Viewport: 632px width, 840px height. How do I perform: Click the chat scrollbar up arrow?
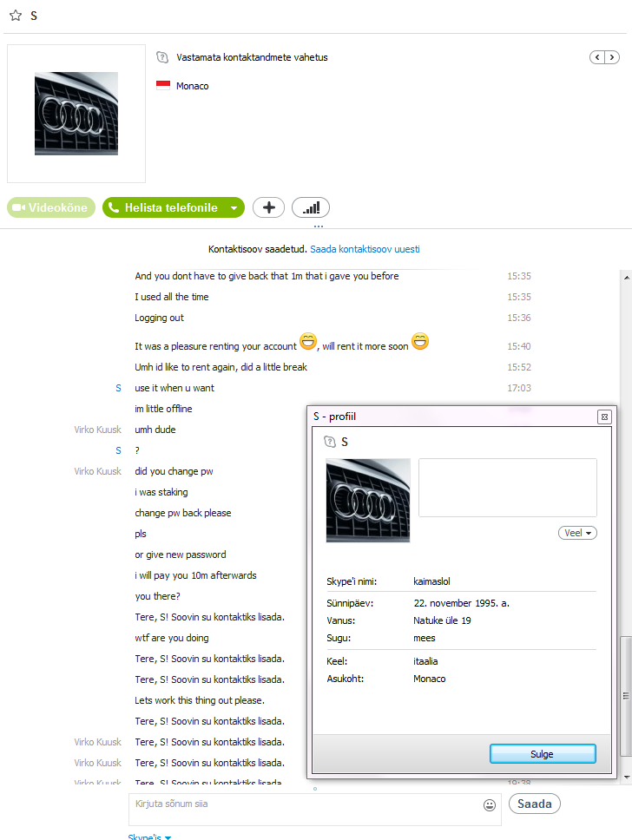(x=627, y=278)
